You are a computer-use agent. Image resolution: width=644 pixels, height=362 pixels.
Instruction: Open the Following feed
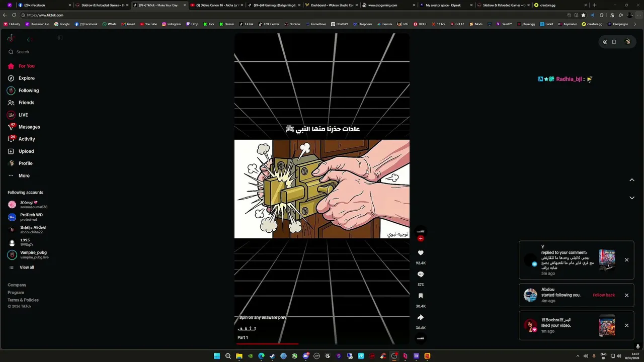click(x=24, y=90)
